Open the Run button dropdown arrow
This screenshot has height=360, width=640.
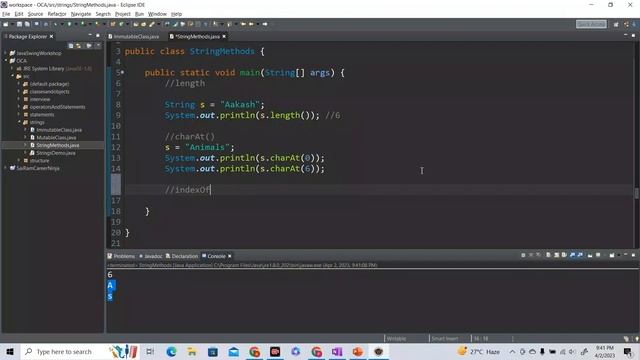pos(76,24)
